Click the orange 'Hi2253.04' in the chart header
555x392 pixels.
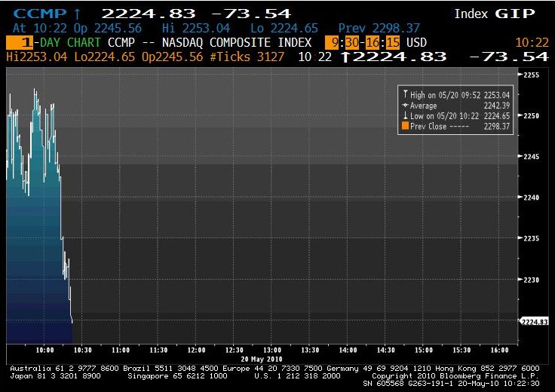click(x=37, y=57)
